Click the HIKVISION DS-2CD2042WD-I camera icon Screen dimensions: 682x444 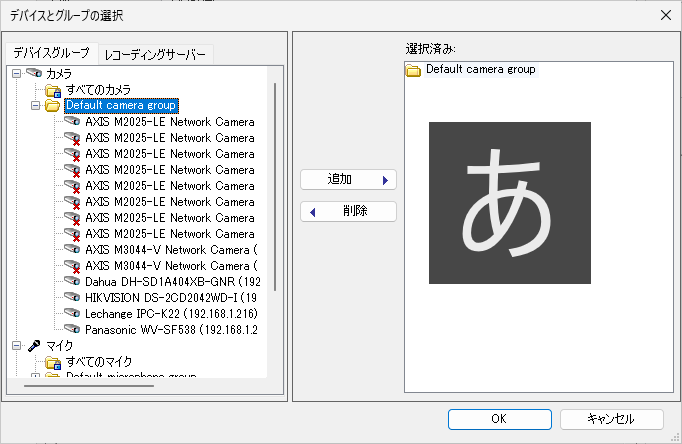tap(72, 297)
